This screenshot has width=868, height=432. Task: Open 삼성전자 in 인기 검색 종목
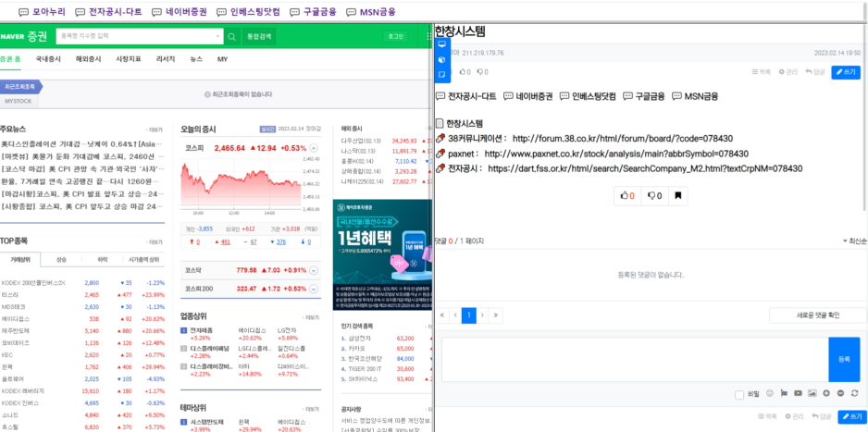360,338
